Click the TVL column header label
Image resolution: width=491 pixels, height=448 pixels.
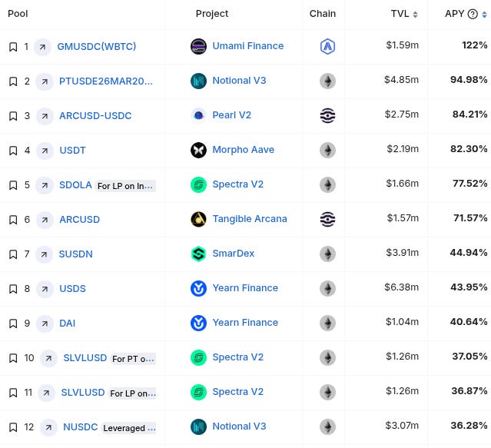pos(400,14)
